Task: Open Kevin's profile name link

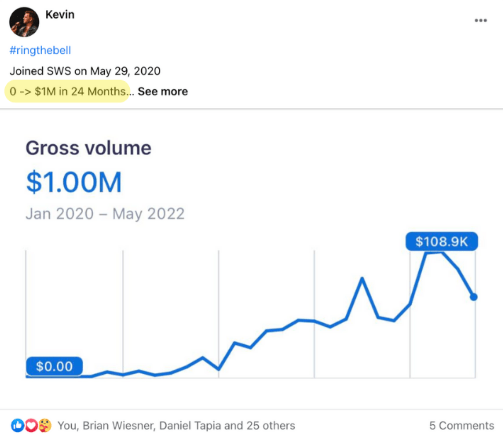Action: tap(60, 15)
